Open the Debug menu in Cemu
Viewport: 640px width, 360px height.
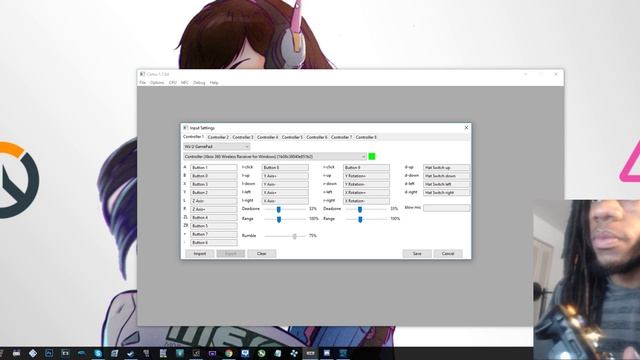click(x=199, y=83)
